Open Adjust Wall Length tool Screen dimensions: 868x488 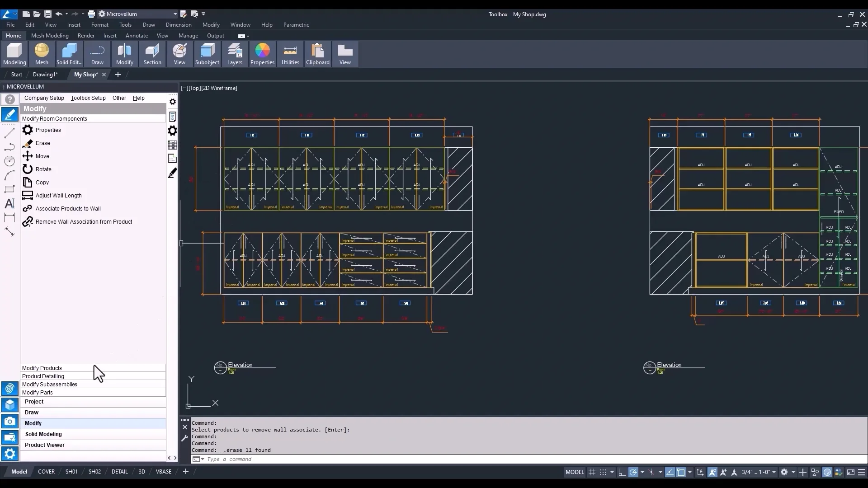[x=58, y=196]
